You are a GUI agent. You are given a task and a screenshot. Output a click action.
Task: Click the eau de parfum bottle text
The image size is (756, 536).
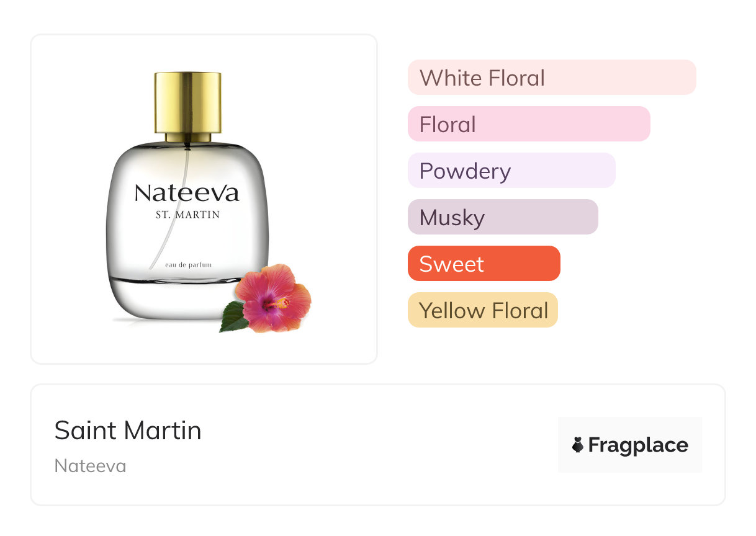189,265
